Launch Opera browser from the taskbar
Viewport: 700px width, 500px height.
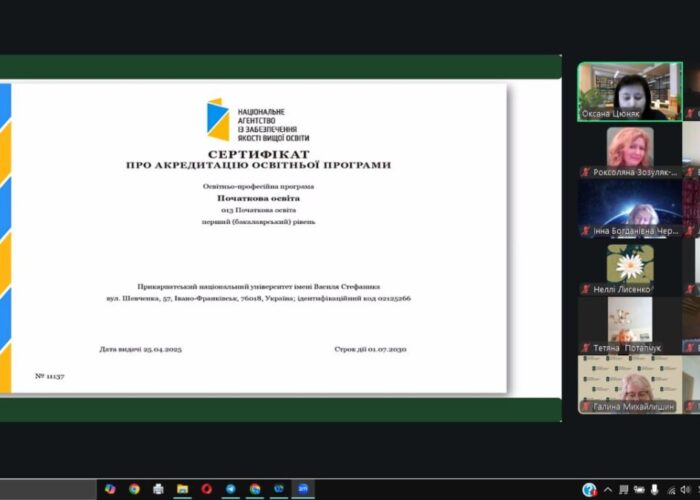coord(207,489)
